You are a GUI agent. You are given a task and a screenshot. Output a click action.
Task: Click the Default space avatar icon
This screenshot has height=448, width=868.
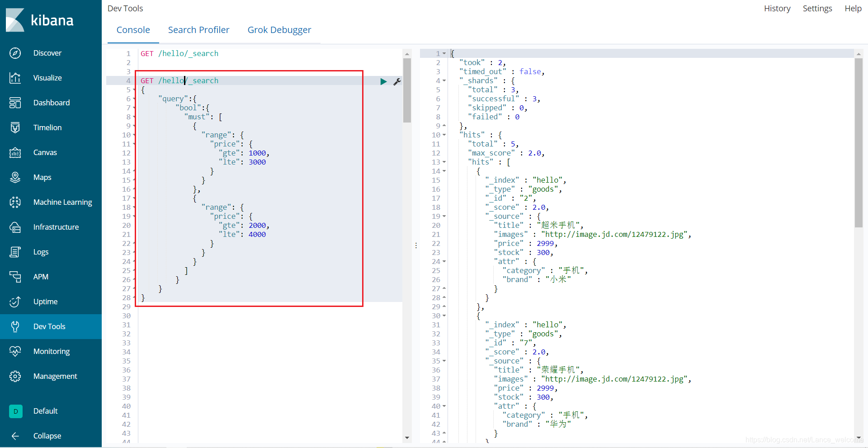click(x=15, y=411)
